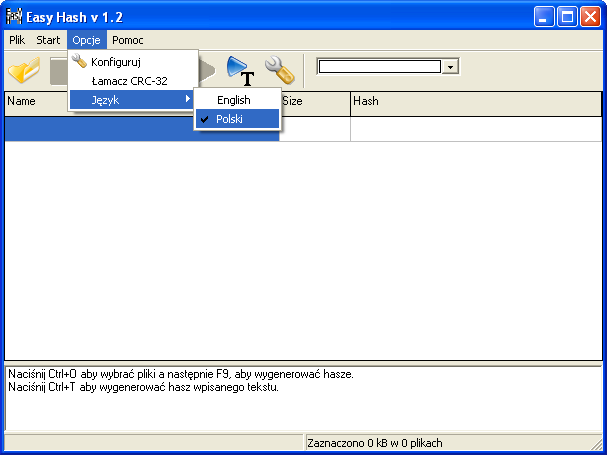Click the status text Zaznaczono 0 kB
Screen dimensions: 607x455
374,443
